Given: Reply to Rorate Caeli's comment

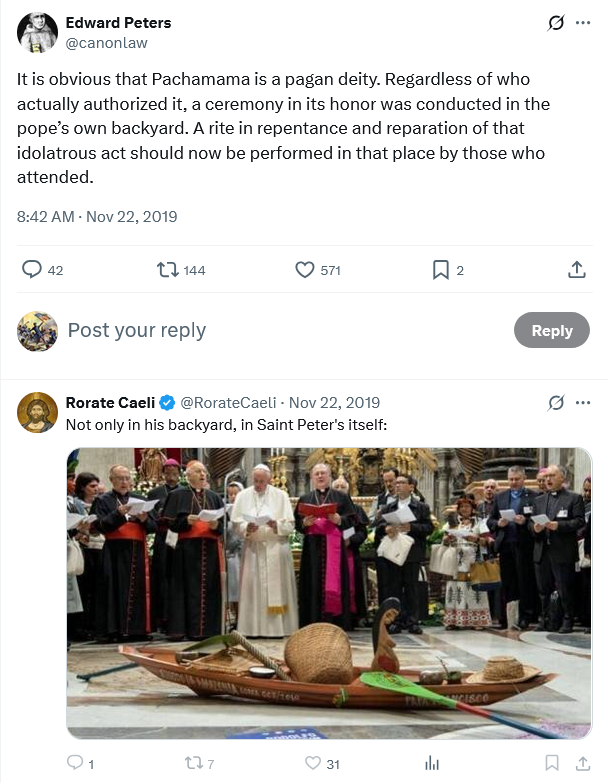Looking at the screenshot, I should tap(75, 763).
